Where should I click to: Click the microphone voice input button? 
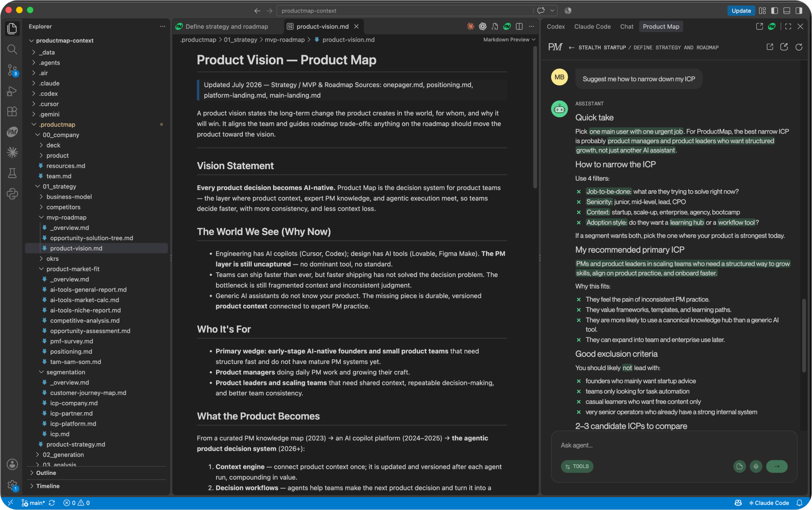tap(756, 466)
